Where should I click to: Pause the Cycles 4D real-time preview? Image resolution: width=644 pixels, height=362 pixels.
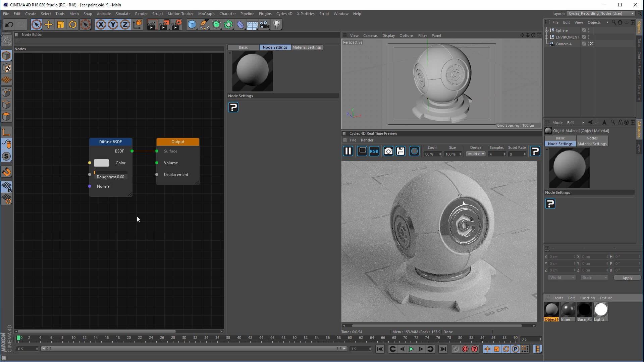click(348, 151)
